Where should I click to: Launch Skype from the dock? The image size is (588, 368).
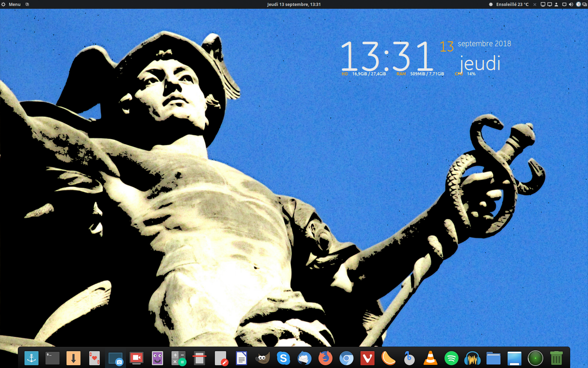pos(283,358)
